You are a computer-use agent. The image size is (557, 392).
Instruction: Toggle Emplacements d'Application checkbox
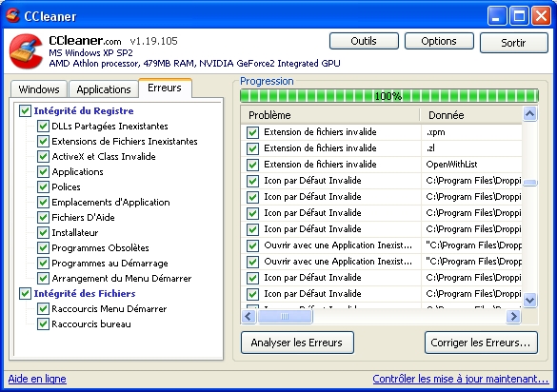click(43, 202)
